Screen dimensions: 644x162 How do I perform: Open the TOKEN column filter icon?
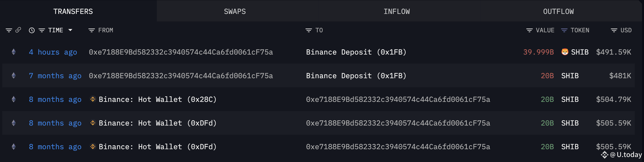coord(564,30)
